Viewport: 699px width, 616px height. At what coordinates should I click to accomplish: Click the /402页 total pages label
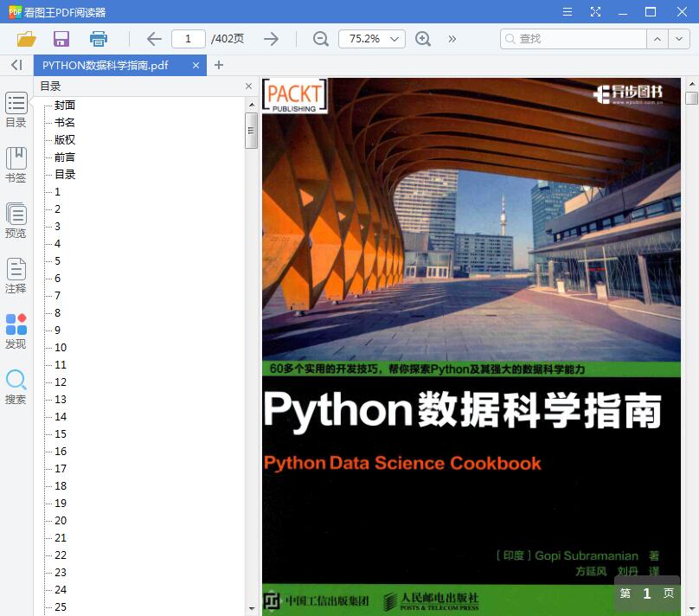pos(228,39)
